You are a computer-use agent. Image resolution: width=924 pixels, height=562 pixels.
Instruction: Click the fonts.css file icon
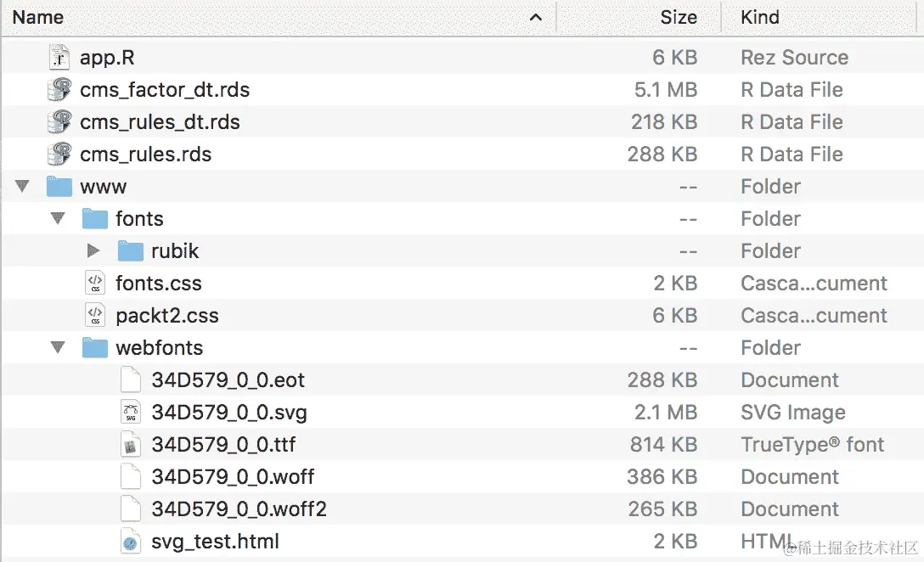(x=95, y=284)
